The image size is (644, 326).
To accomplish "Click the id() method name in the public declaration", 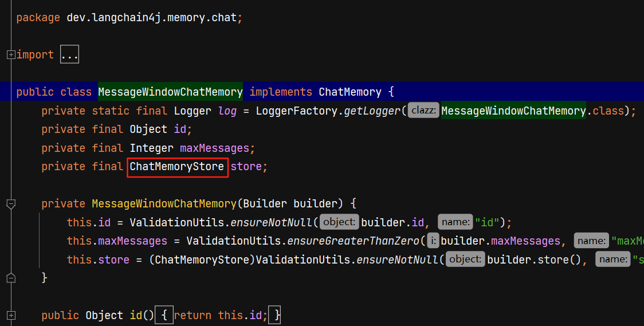I will tap(136, 315).
